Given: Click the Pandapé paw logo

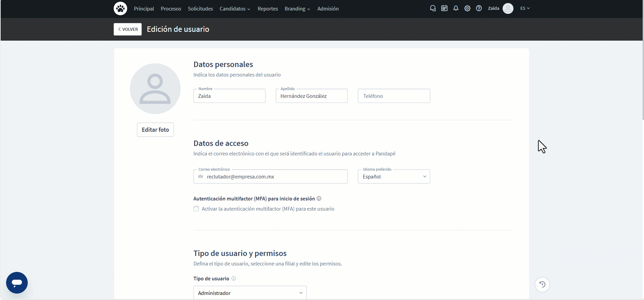Looking at the screenshot, I should tap(120, 8).
